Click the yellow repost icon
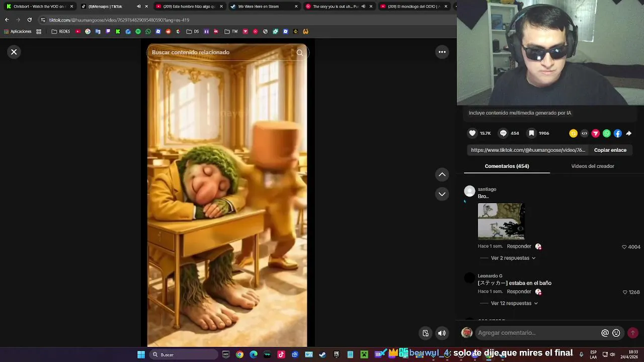Image resolution: width=644 pixels, height=362 pixels. pyautogui.click(x=573, y=133)
